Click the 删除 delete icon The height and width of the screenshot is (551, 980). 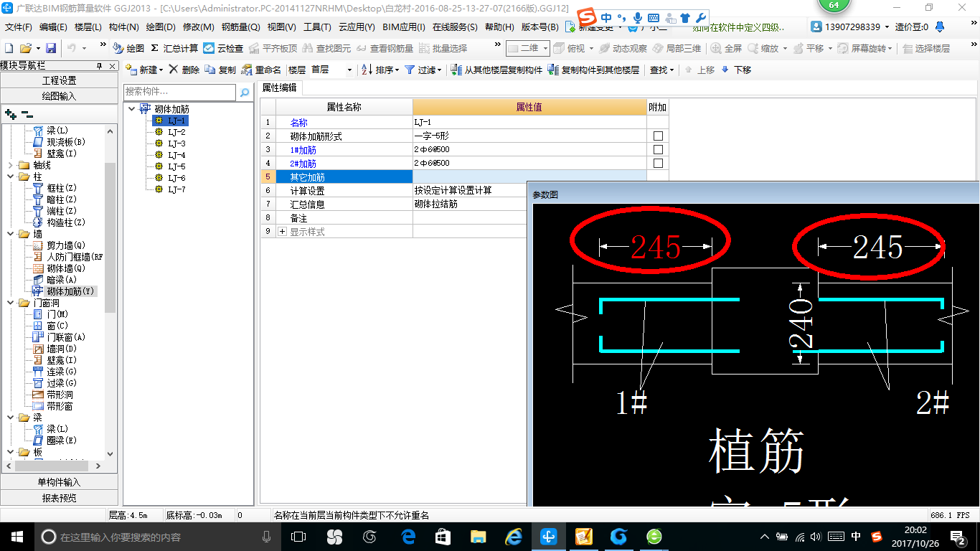coord(184,70)
